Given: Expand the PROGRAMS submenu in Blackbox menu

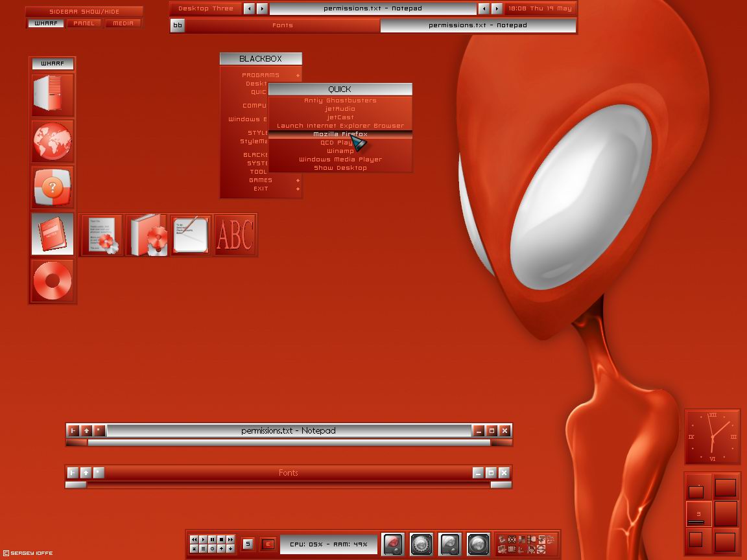Looking at the screenshot, I should [x=261, y=75].
